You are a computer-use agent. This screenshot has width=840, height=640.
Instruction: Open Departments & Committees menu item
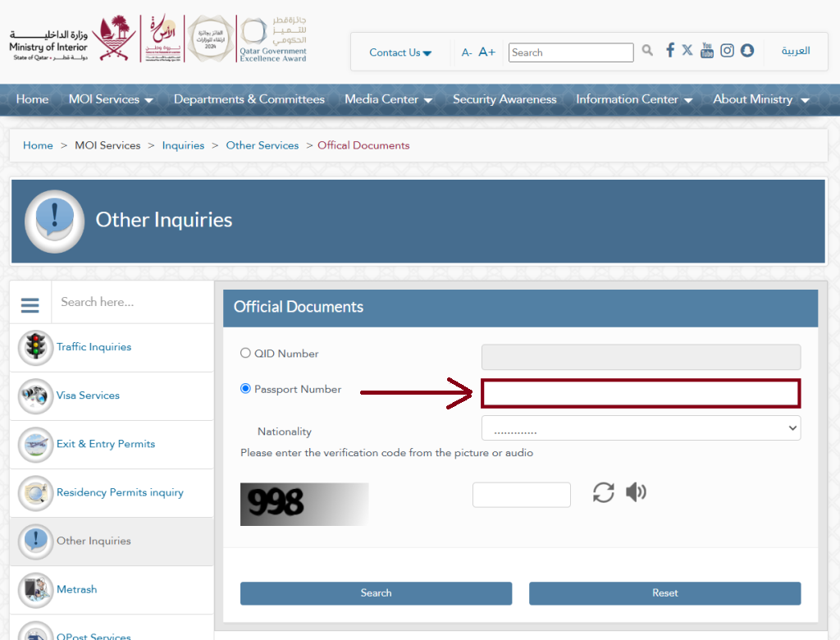click(249, 99)
